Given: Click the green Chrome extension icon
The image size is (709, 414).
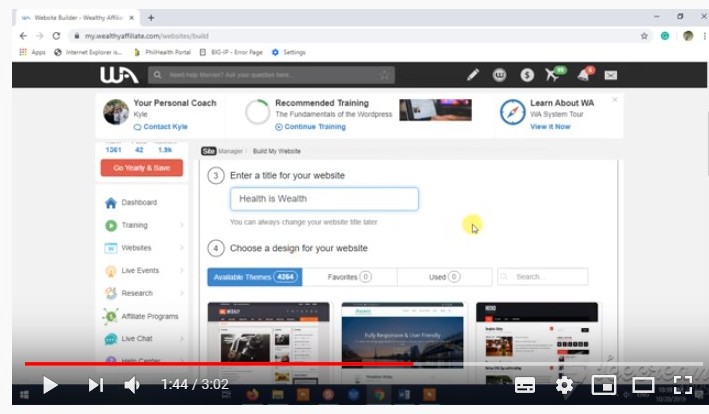Looking at the screenshot, I should coord(665,36).
